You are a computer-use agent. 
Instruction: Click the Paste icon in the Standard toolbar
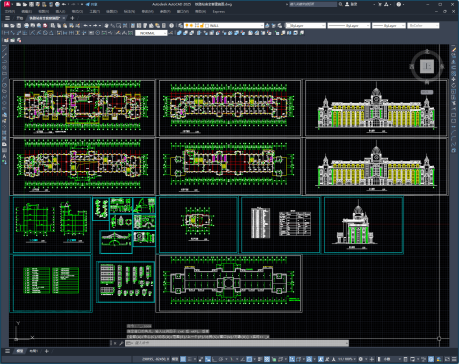coord(65,25)
